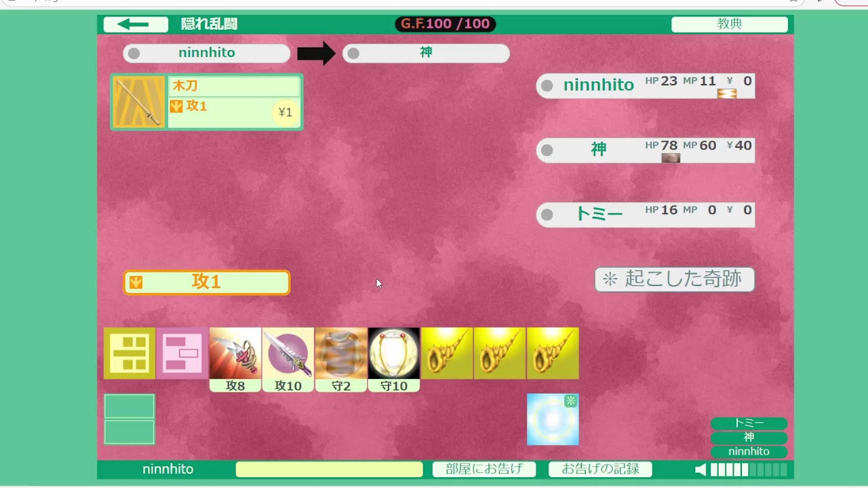Select ninnhito in the player status list
Image resolution: width=868 pixels, height=488 pixels.
click(x=646, y=85)
